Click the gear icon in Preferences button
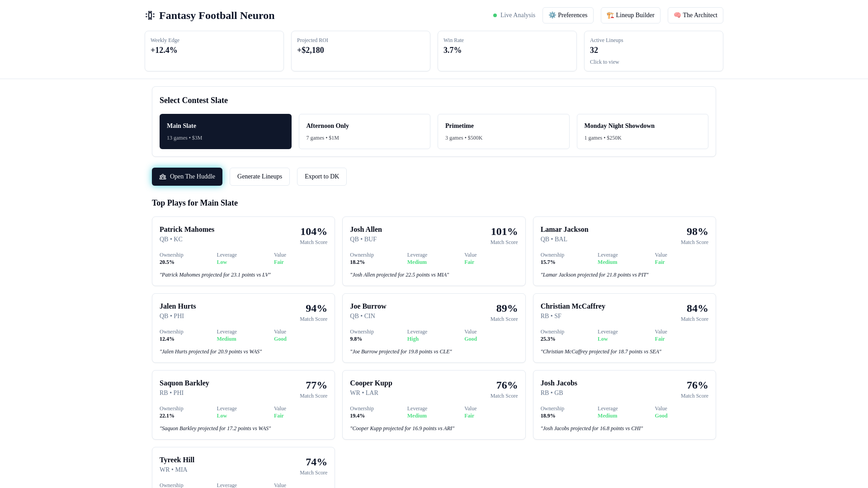The height and width of the screenshot is (488, 868). [x=552, y=15]
